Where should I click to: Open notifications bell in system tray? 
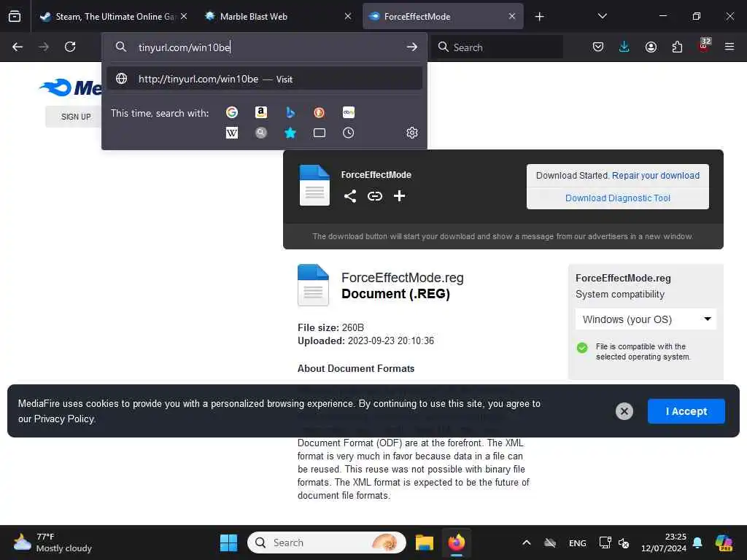click(697, 542)
